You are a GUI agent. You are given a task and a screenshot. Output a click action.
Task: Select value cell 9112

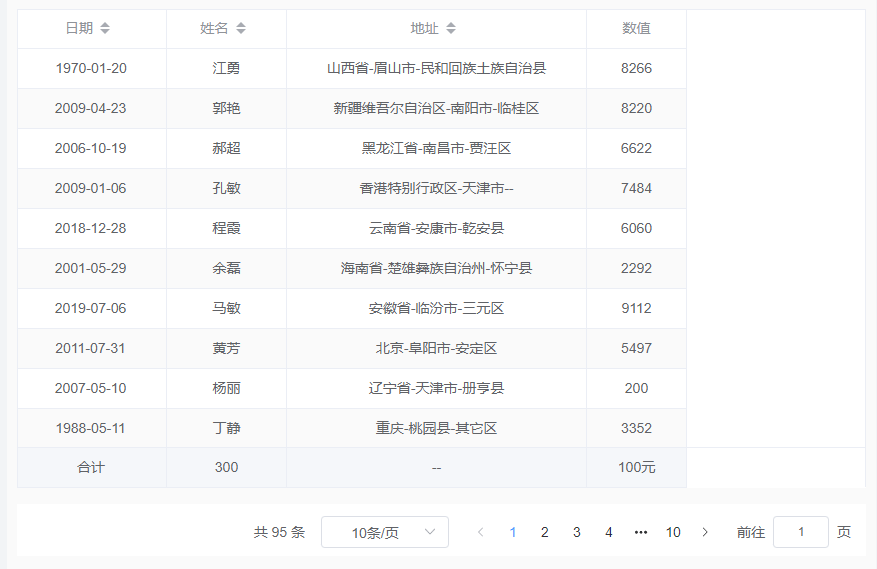[x=636, y=308]
